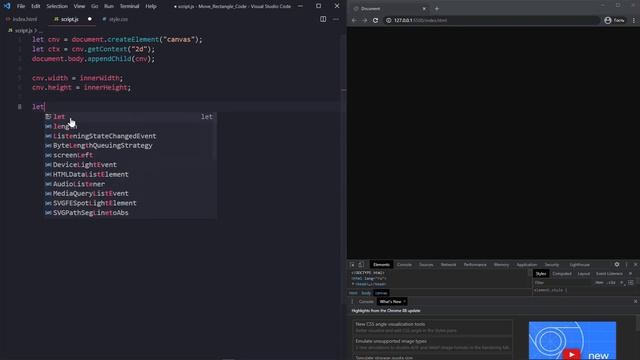
Task: Click the Chrome address bar
Action: (492, 20)
